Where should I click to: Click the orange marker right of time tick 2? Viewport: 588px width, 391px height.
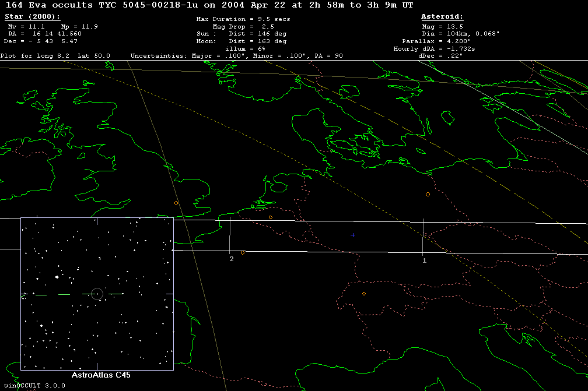(x=243, y=252)
